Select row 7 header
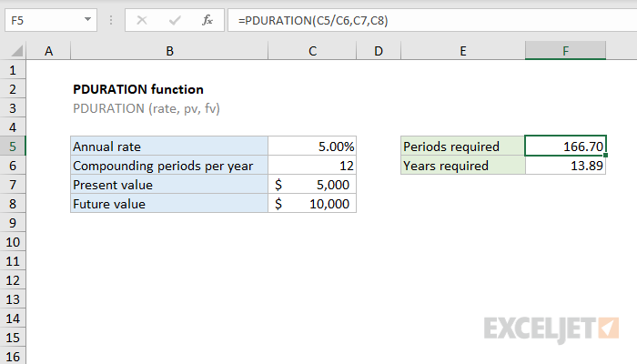637x364 pixels. coord(13,185)
